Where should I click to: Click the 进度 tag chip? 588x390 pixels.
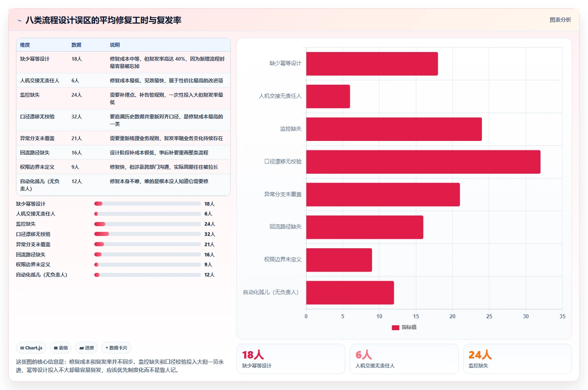coord(86,348)
